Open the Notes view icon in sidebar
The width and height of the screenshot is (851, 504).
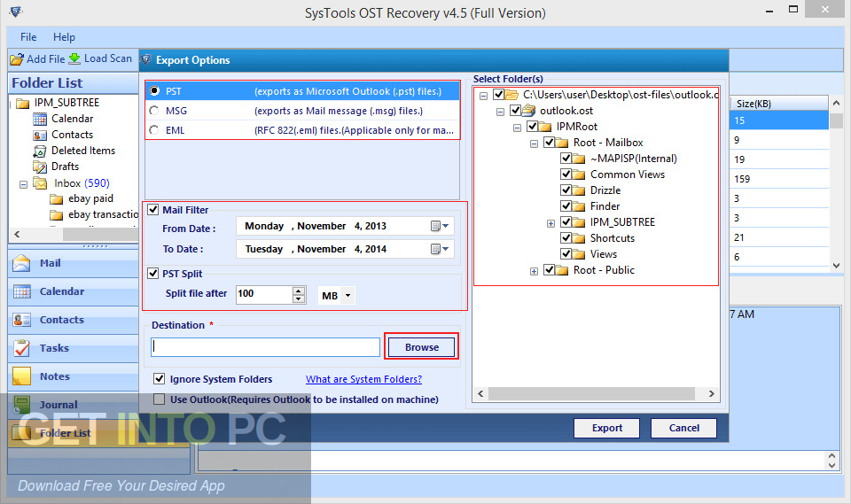(x=21, y=376)
